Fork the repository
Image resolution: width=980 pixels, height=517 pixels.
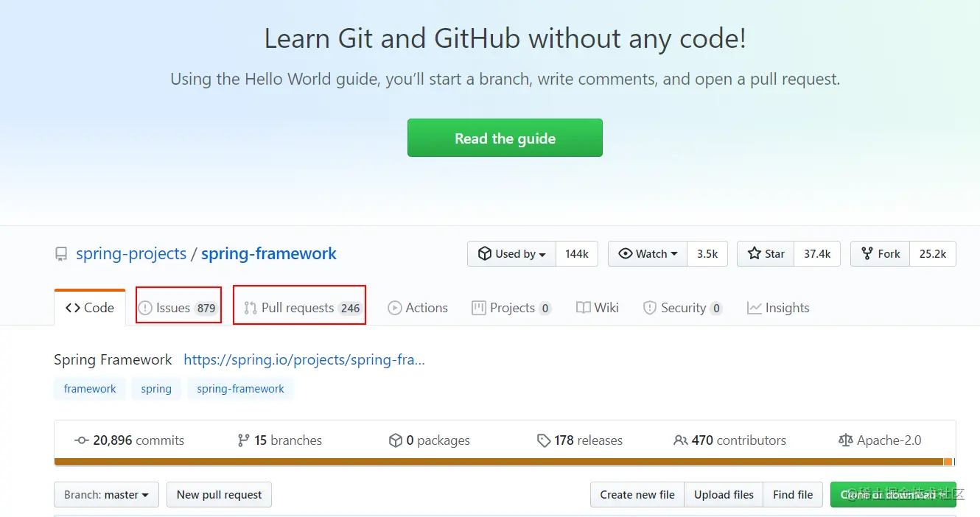881,253
